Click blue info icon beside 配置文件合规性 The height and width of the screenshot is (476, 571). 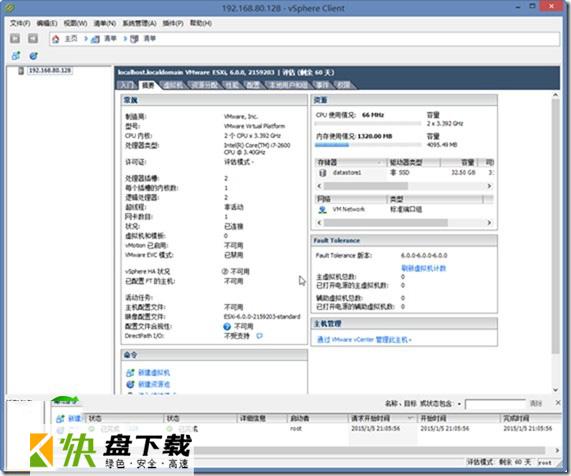(x=227, y=326)
